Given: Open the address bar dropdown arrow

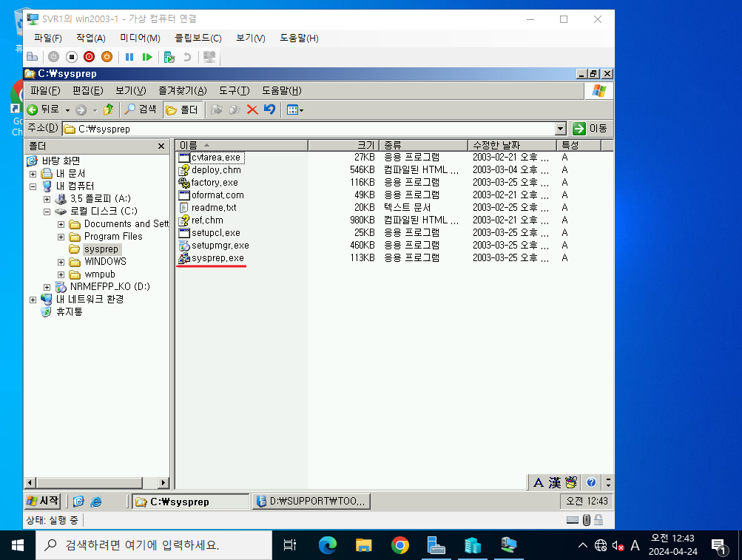Looking at the screenshot, I should pos(560,129).
